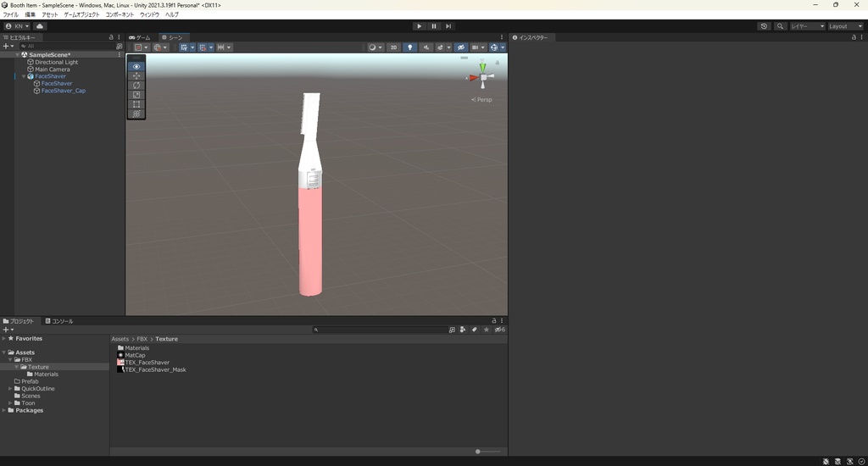868x466 pixels.
Task: Toggle scene effects (skybox, fog)
Action: [x=440, y=47]
